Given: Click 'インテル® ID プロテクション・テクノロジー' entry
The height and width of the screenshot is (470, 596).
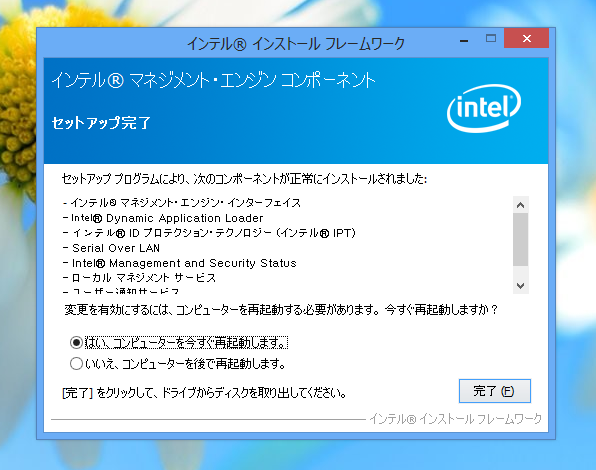Looking at the screenshot, I should tap(209, 233).
